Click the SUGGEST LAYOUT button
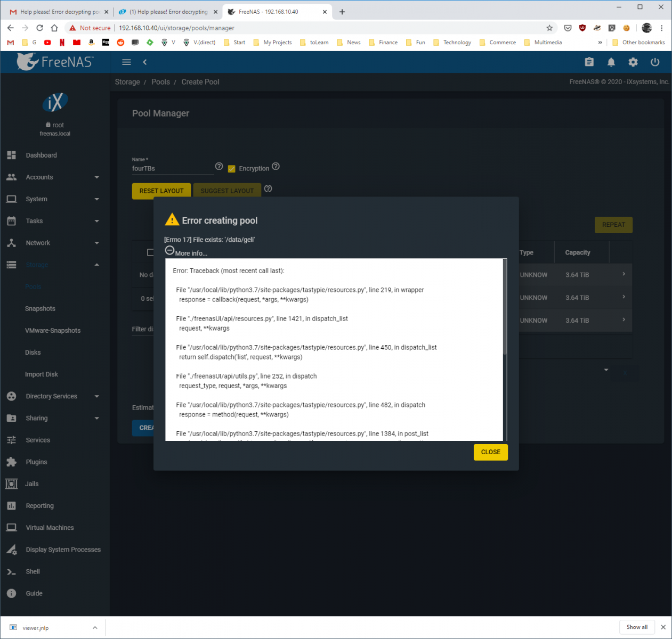The height and width of the screenshot is (639, 672). coord(227,191)
